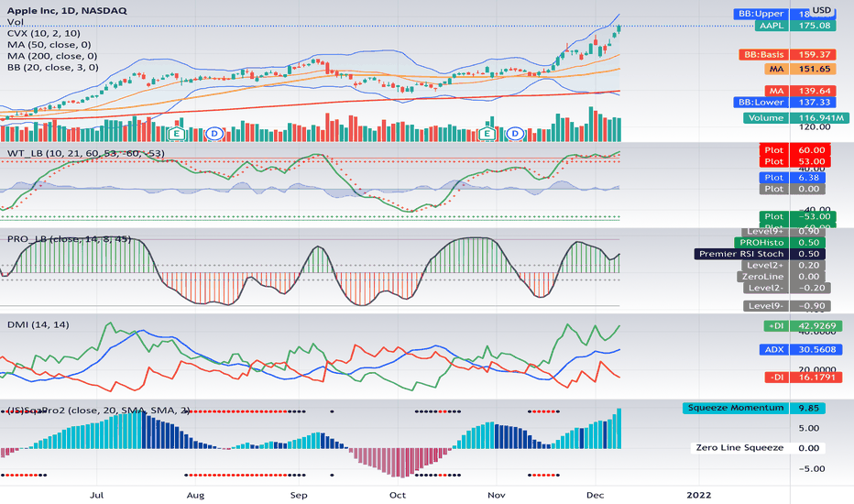Click the MA 139.64 label
Viewport: 854px width, 504px height.
pyautogui.click(x=800, y=91)
